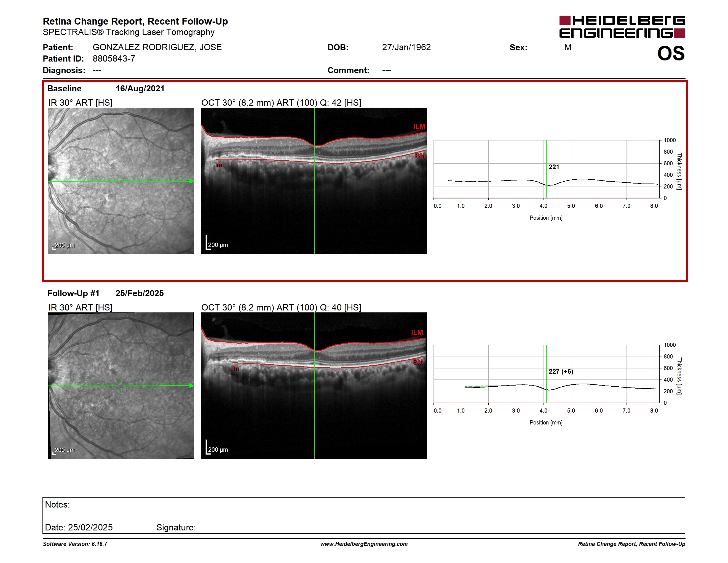Viewport: 728px width, 563px height.
Task: Click the fovea crosshair marker in baseline IR image
Action: [x=121, y=181]
